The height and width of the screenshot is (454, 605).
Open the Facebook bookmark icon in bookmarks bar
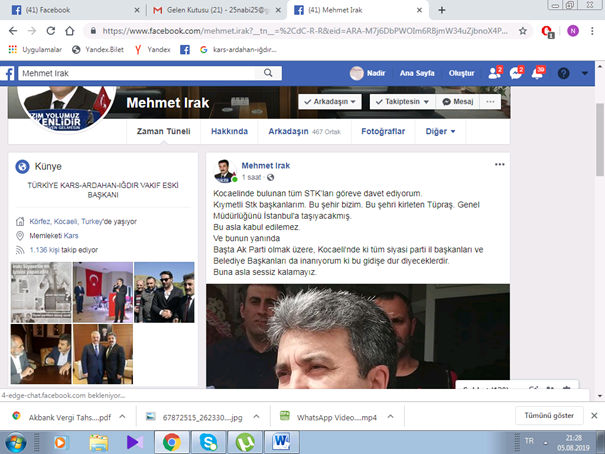185,49
